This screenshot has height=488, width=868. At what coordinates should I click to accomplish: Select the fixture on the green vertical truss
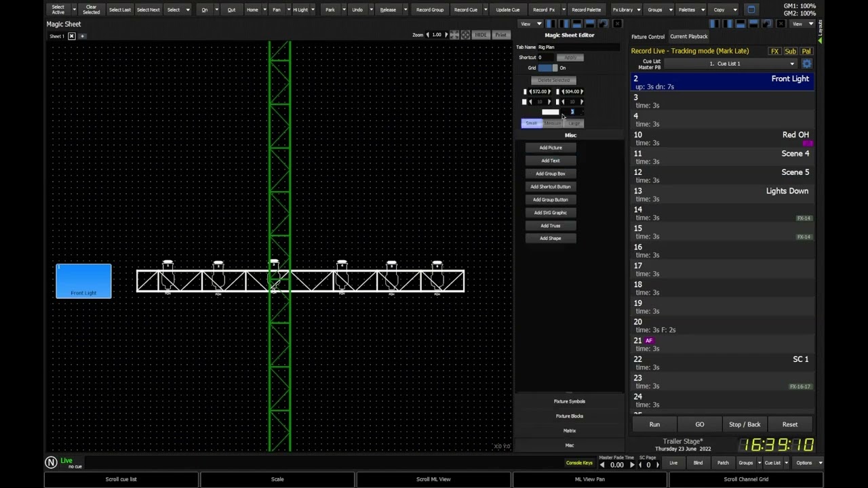(x=274, y=277)
